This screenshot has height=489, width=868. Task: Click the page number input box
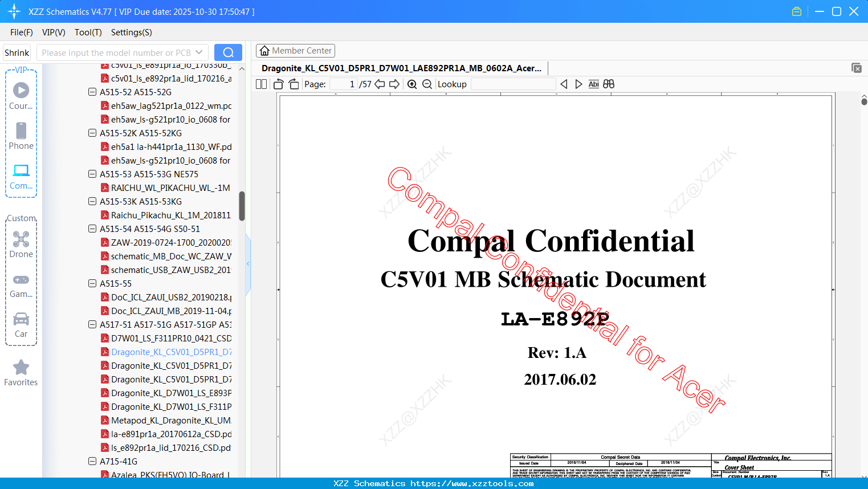[x=343, y=84]
